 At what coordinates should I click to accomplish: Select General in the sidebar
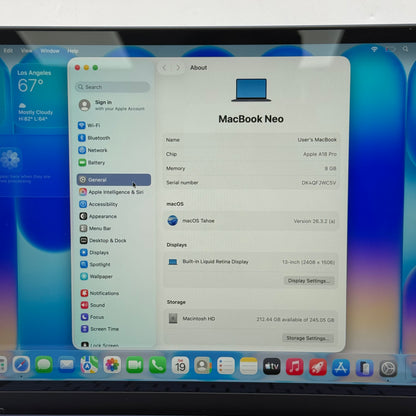pyautogui.click(x=114, y=180)
